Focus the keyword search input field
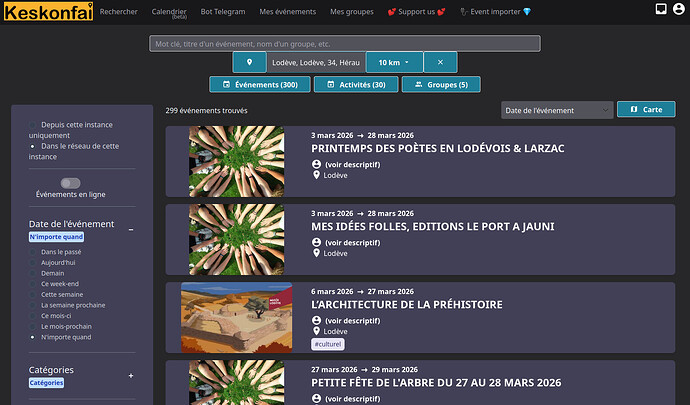The height and width of the screenshot is (405, 690). coord(345,44)
